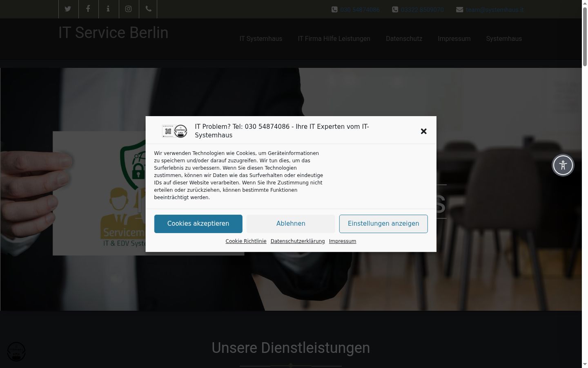Open the Impressum page from navigation bar
Image resolution: width=588 pixels, height=368 pixels.
pos(454,39)
